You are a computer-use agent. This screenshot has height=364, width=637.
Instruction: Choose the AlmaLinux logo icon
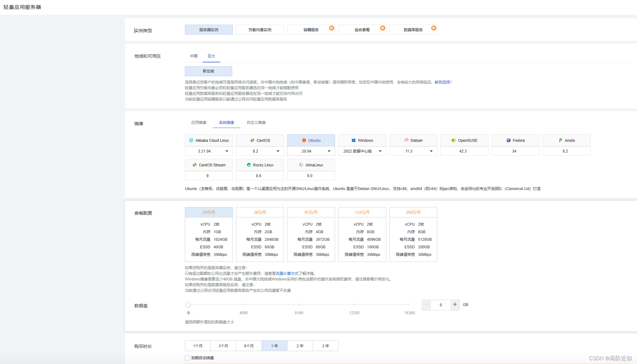click(x=301, y=165)
